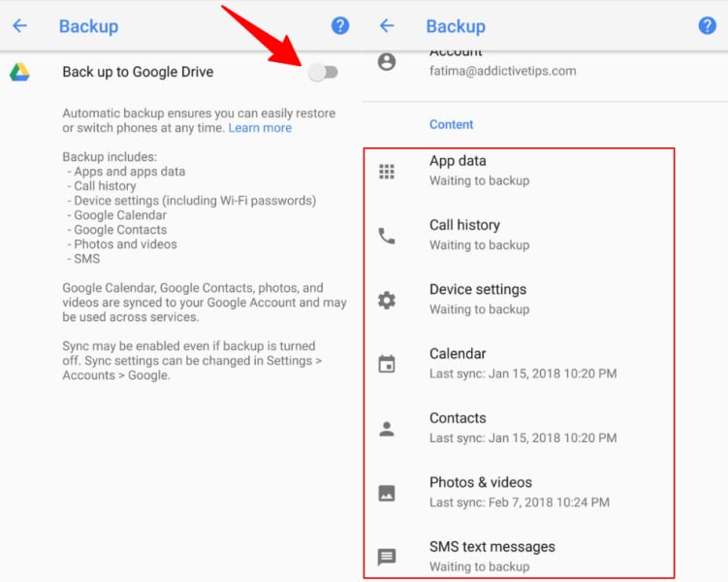Click the Google Drive logo icon
The width and height of the screenshot is (728, 582).
coord(19,73)
